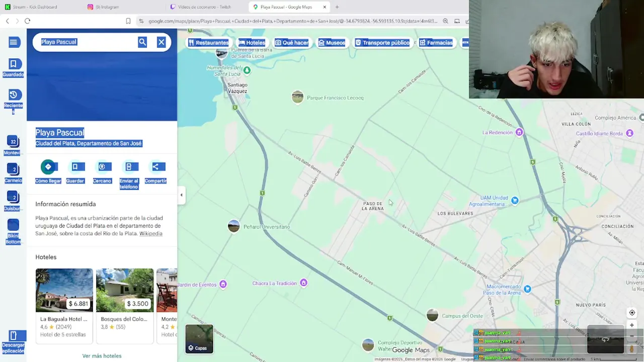Open the Wikipedia link in the summary
Screen dimensions: 644x362
(x=150, y=234)
